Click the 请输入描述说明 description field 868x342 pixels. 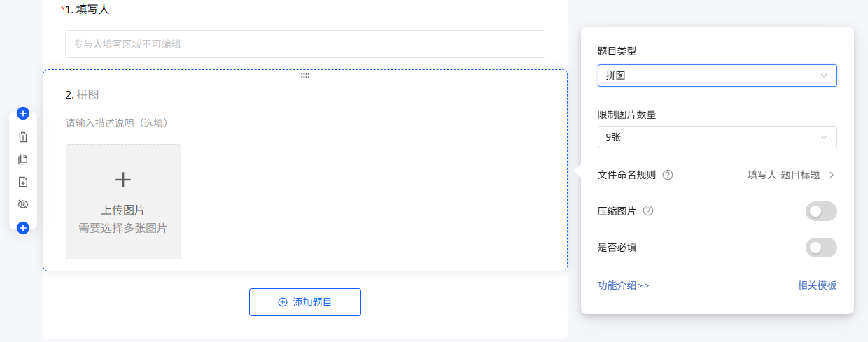point(118,123)
